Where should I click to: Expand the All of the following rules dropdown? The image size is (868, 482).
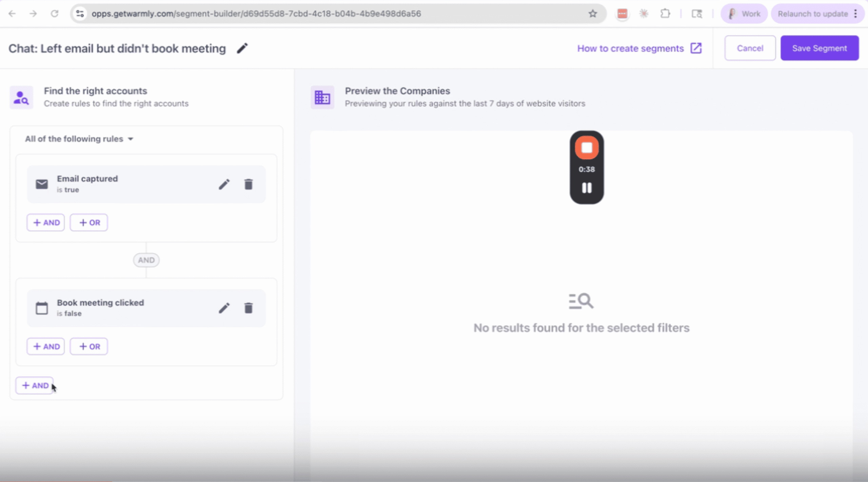[79, 139]
